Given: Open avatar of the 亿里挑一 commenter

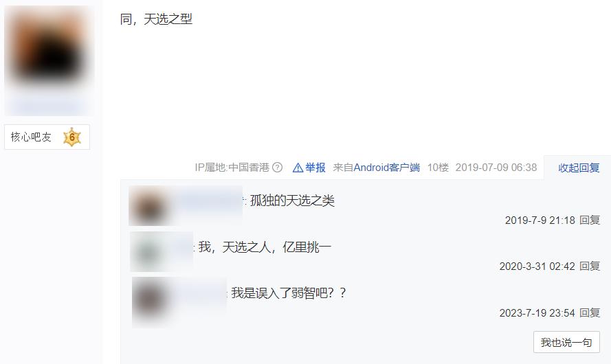Looking at the screenshot, I should (150, 251).
